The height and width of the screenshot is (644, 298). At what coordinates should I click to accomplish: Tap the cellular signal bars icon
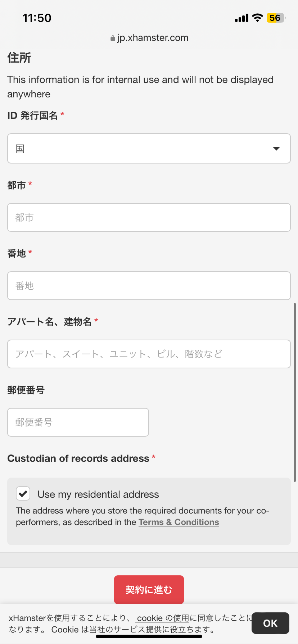[241, 18]
